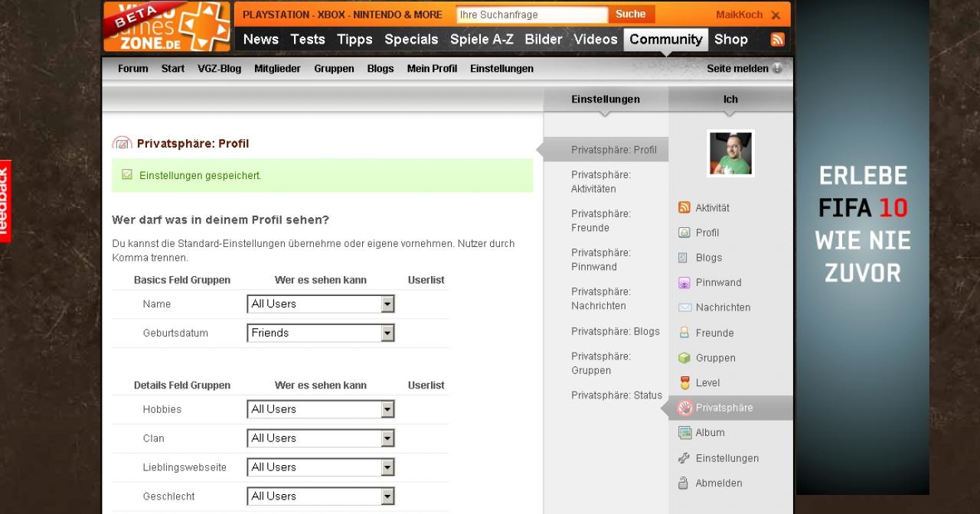Open the Tipps main menu

(x=354, y=40)
